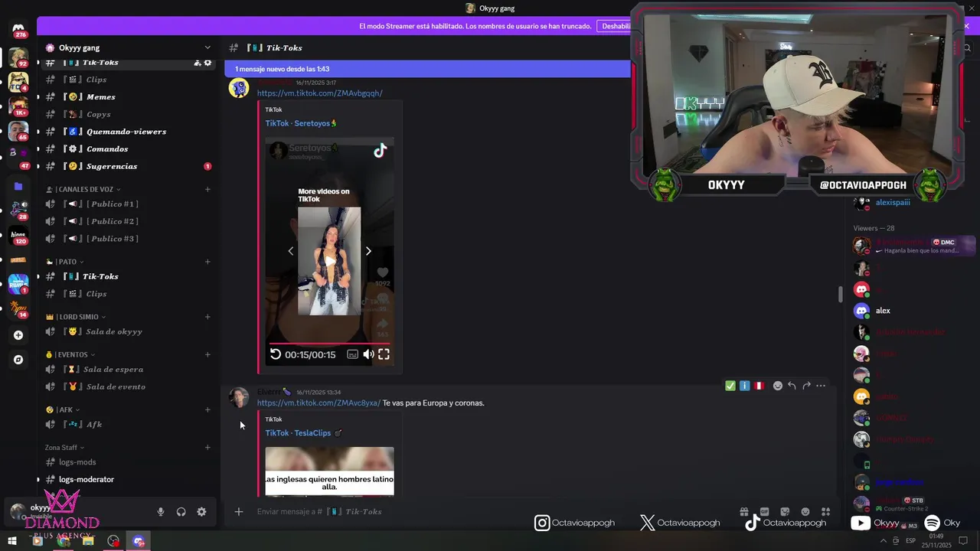Click the invite people icon on Tik-Toks channel

198,63
